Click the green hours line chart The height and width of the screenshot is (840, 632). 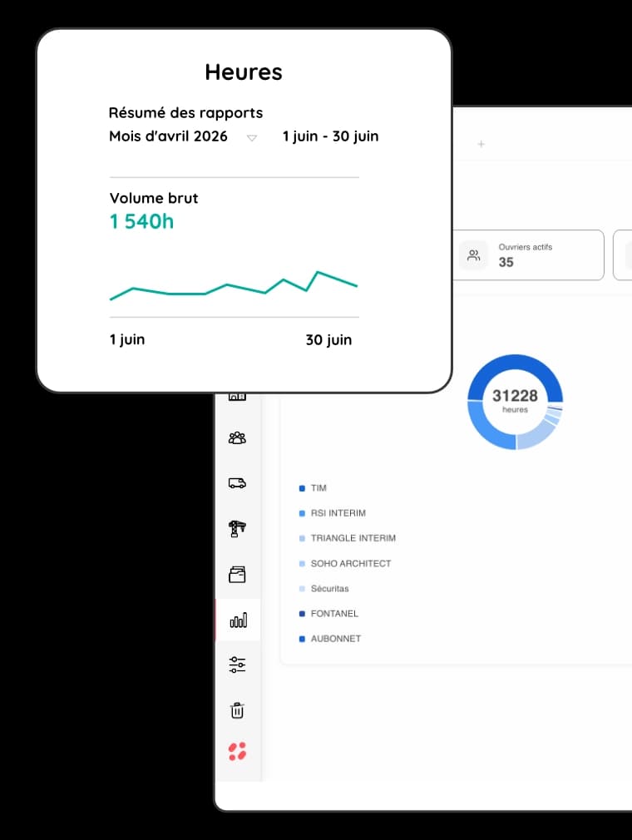pyautogui.click(x=234, y=286)
